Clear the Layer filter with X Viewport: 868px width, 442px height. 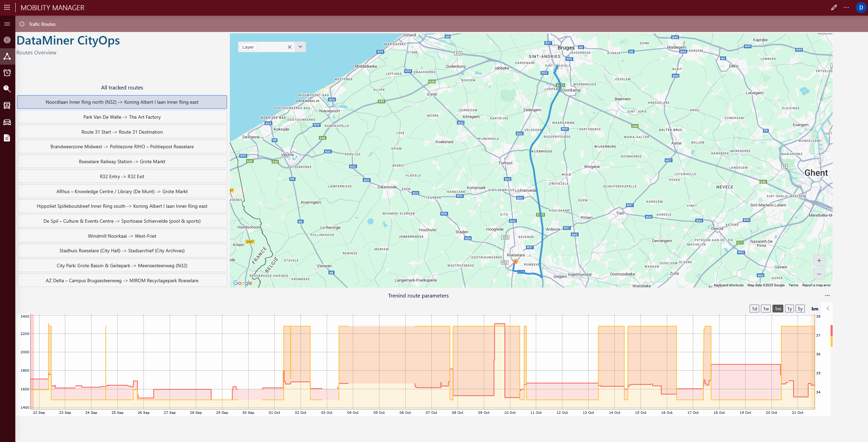coord(289,47)
